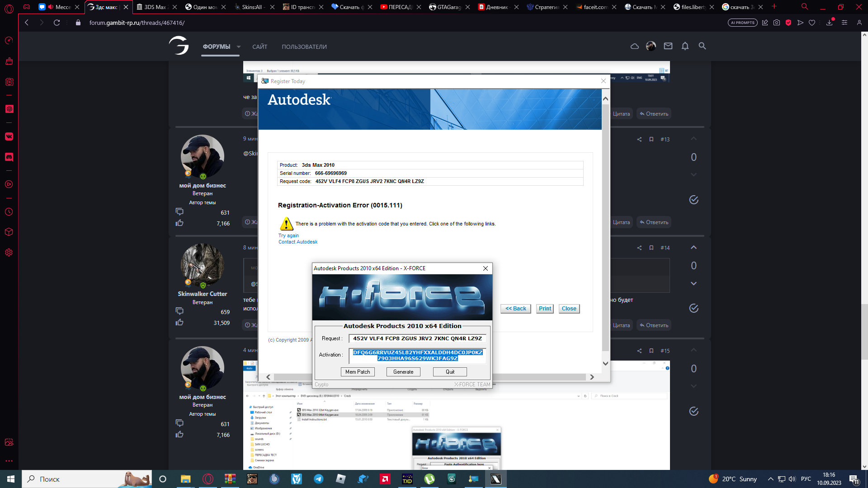Viewport: 868px width, 488px height.
Task: Click snapshot camera icon in address bar
Action: point(777,23)
